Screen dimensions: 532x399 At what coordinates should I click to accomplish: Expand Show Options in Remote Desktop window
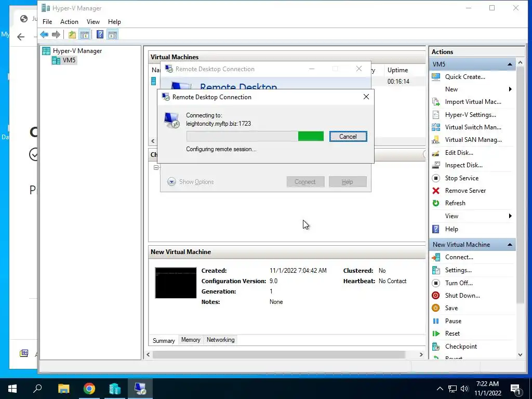pos(191,182)
